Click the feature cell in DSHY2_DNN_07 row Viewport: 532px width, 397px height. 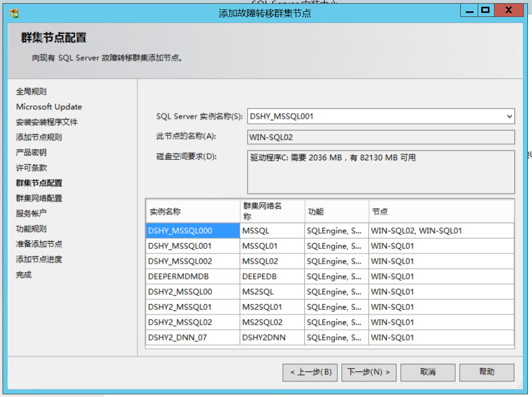(337, 338)
